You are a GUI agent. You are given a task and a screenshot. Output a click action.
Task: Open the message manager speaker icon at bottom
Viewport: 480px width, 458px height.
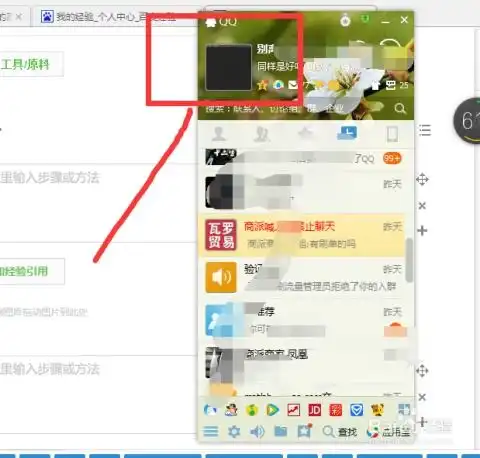click(x=257, y=432)
